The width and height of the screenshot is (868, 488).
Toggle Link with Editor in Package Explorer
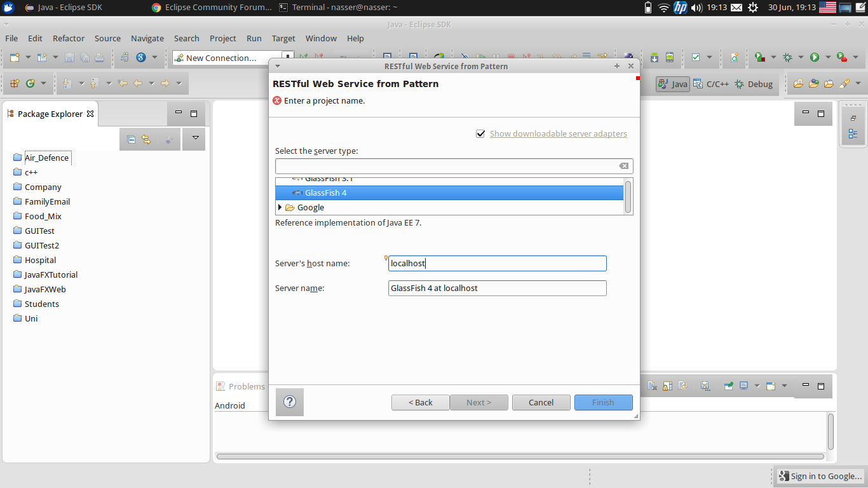[x=146, y=140]
